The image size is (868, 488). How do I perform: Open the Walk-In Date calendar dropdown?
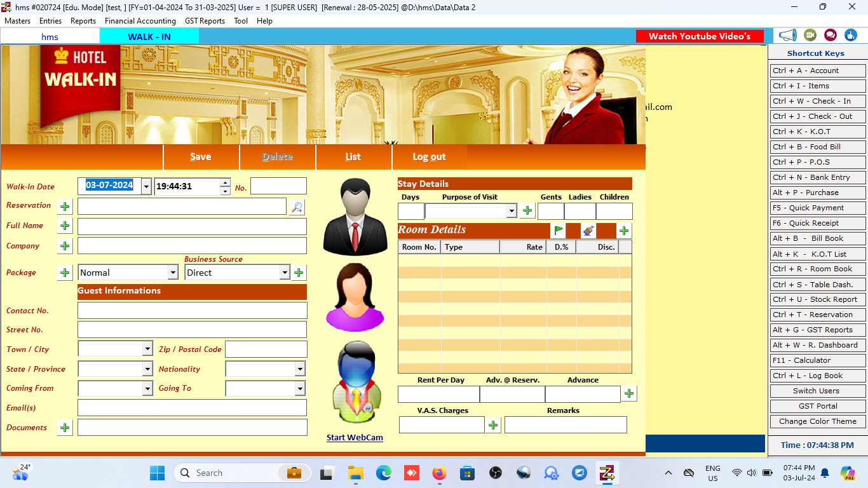point(146,186)
